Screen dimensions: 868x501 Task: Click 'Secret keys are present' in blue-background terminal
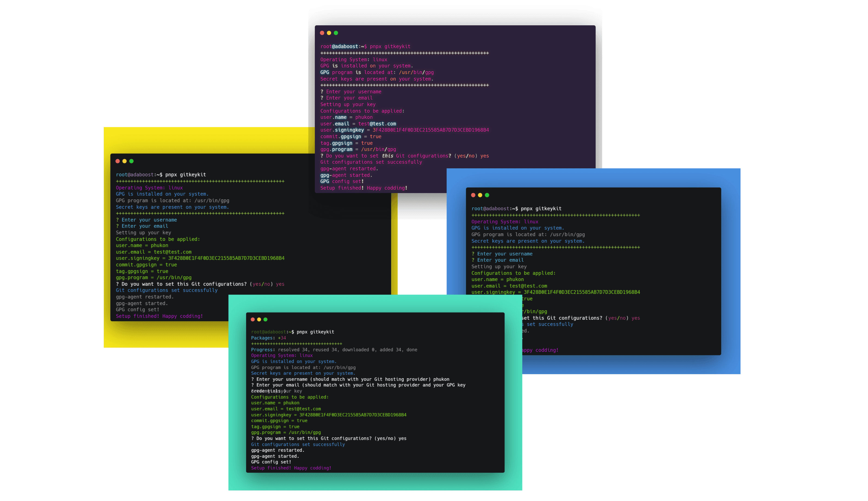pyautogui.click(x=528, y=241)
